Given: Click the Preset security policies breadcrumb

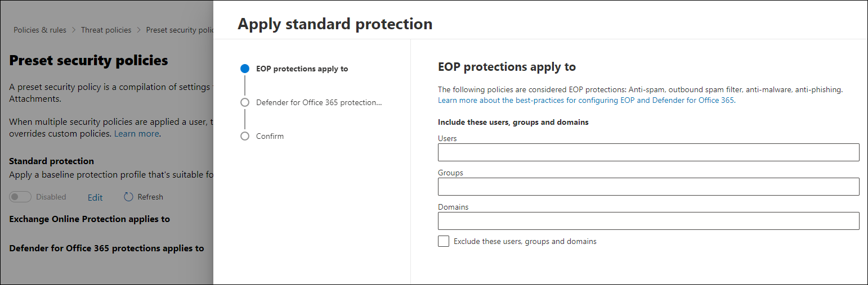Looking at the screenshot, I should point(180,30).
